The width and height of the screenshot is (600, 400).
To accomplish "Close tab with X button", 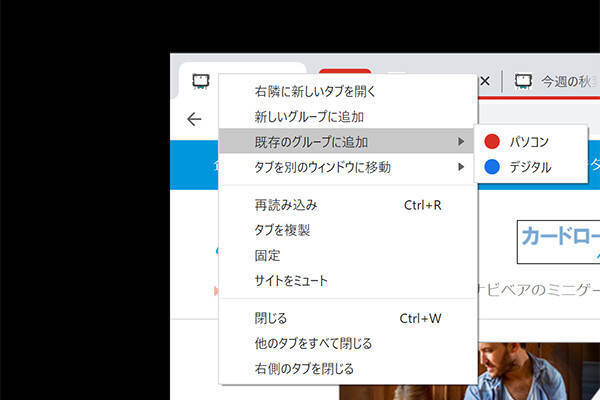I will 485,81.
